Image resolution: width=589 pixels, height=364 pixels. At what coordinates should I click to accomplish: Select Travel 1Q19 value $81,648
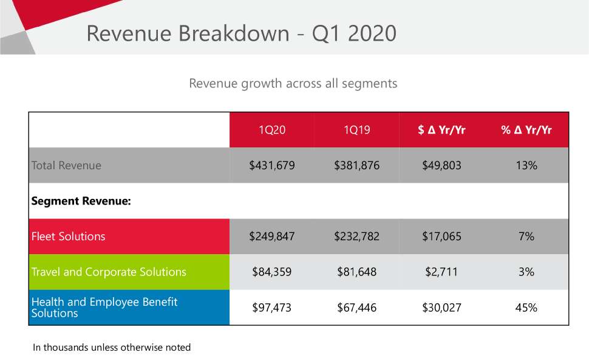(x=356, y=272)
